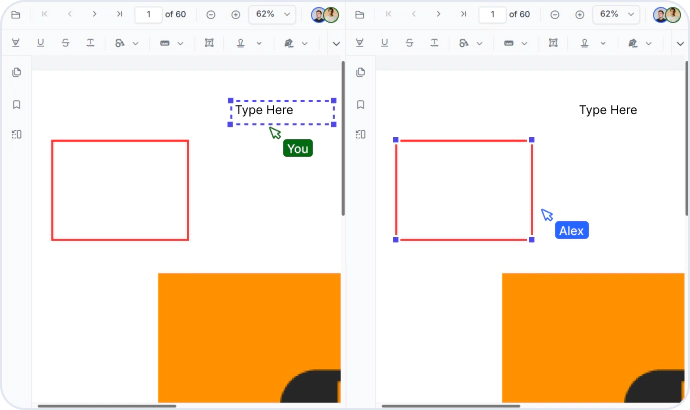Screen dimensions: 690x410
Task: Zoom out using right pane minus icon
Action: click(555, 15)
